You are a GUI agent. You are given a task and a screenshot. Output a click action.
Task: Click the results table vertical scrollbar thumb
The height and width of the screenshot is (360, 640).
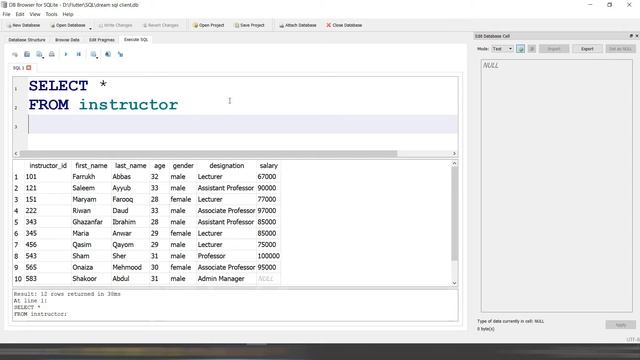454,213
